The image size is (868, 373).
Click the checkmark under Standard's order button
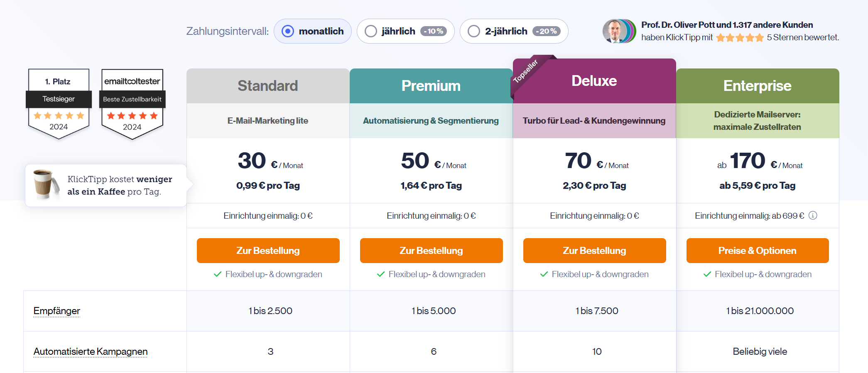[x=218, y=274]
